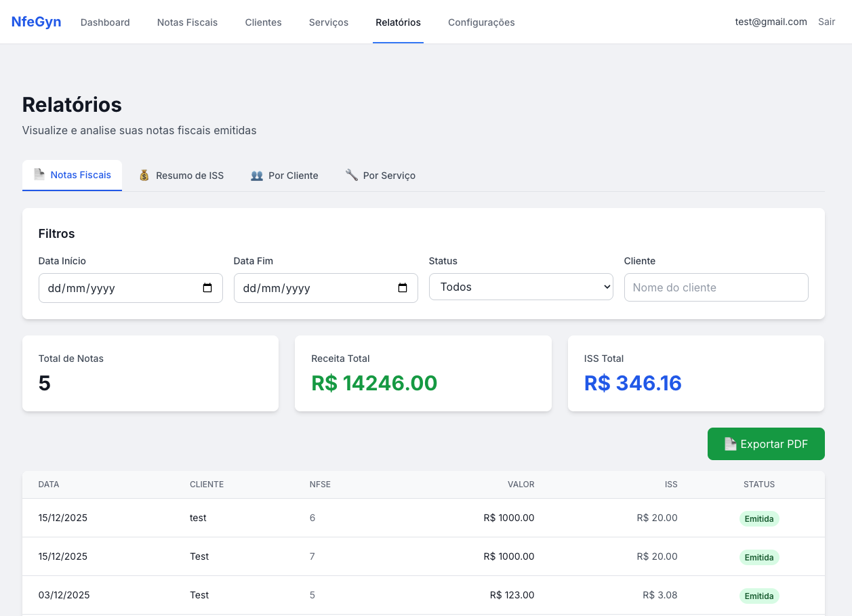852x616 pixels.
Task: Open the Serviços section
Action: coord(328,22)
